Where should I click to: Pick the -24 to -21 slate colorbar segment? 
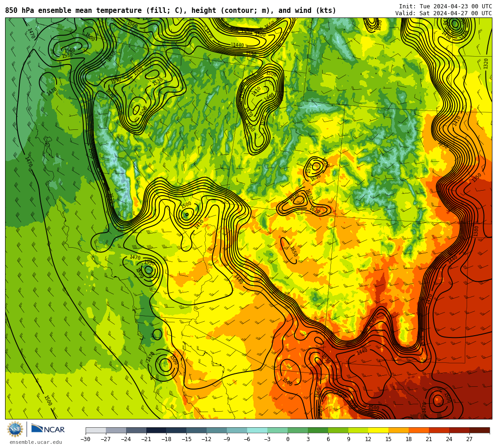[x=136, y=430]
